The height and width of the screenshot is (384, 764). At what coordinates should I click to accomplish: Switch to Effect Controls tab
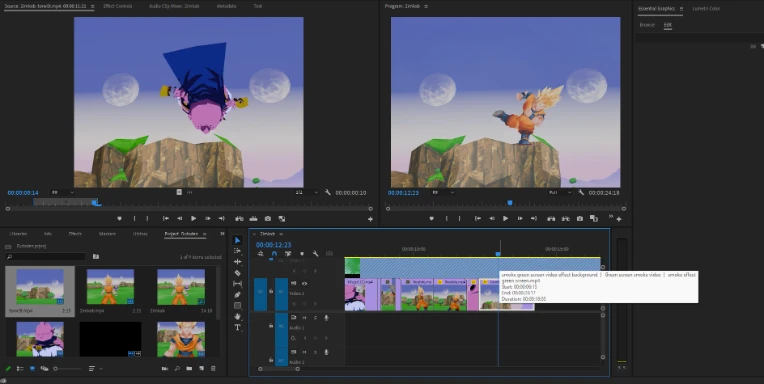tap(117, 6)
